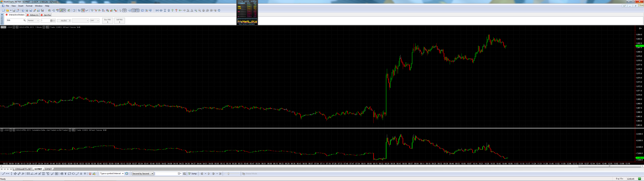Click the Insert Instrument icon

click(49, 11)
